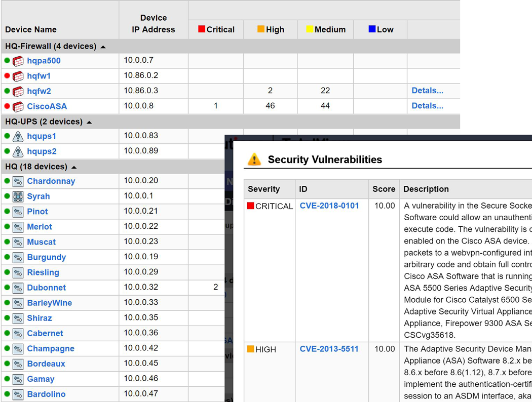Click the UPS device icon beside hqups1

[18, 136]
